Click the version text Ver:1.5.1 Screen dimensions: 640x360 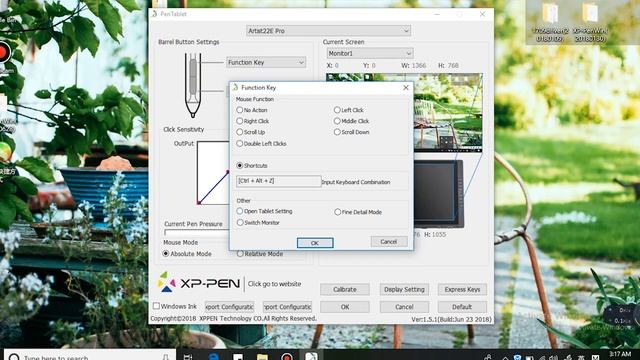pyautogui.click(x=451, y=319)
